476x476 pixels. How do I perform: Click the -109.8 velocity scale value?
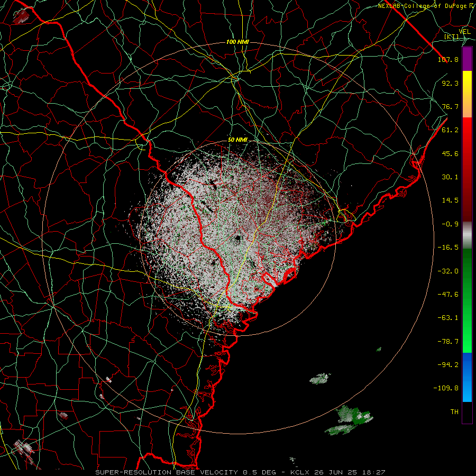[446, 388]
